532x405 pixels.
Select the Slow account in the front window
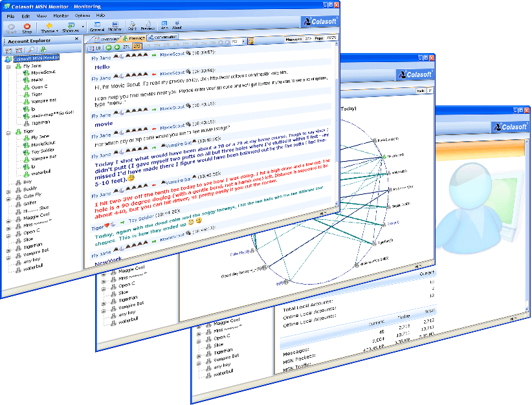(x=28, y=239)
